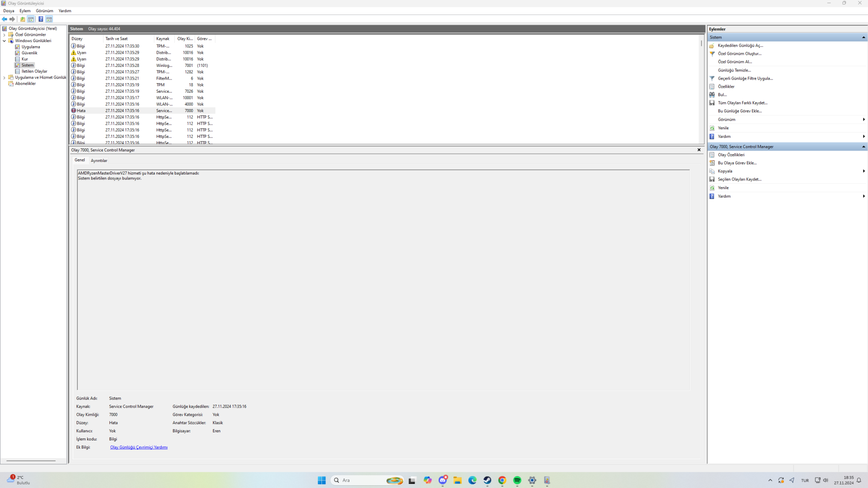Collapse the Olay 7000 actions section

[x=864, y=147]
